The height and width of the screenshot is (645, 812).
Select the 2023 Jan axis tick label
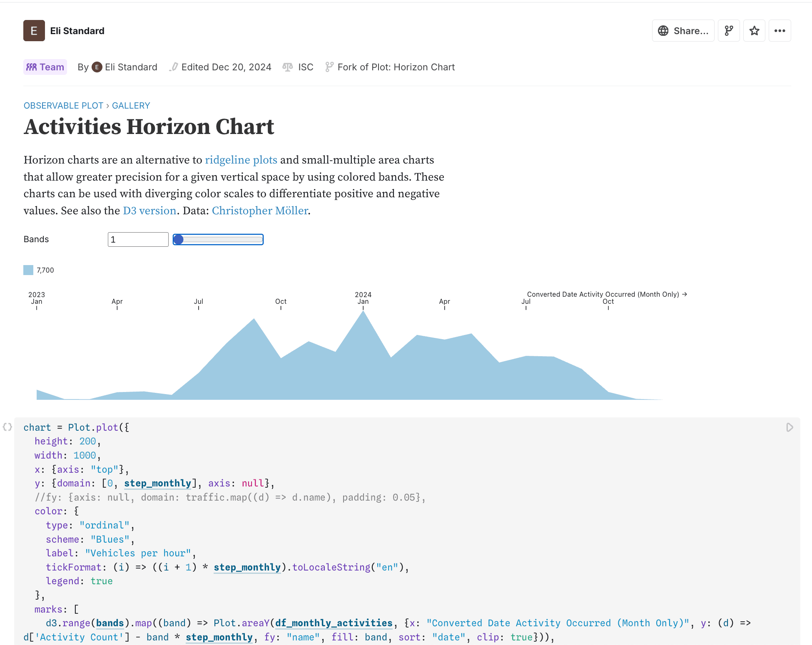[x=37, y=298]
